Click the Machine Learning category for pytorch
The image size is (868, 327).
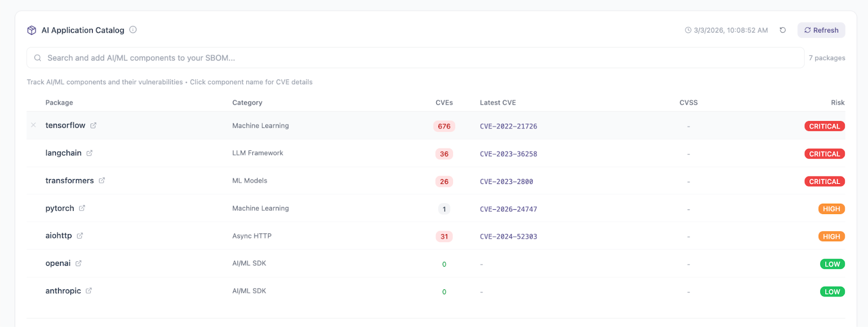(260, 209)
